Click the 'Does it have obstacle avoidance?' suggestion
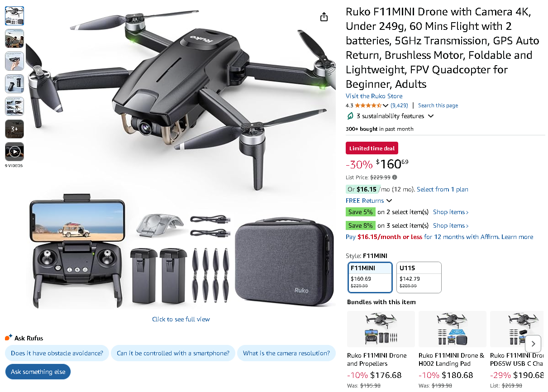This screenshot has width=548, height=392. click(x=57, y=353)
